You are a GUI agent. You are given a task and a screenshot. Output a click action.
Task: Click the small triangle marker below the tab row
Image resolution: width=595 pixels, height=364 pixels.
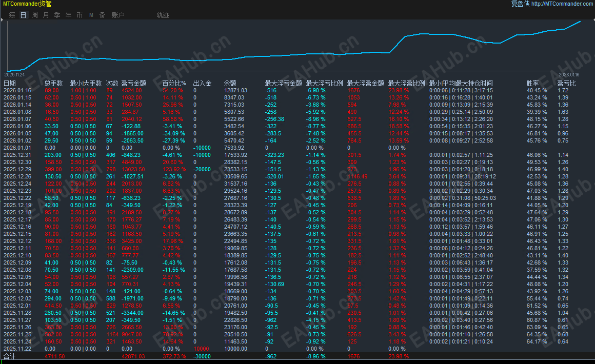point(2,20)
